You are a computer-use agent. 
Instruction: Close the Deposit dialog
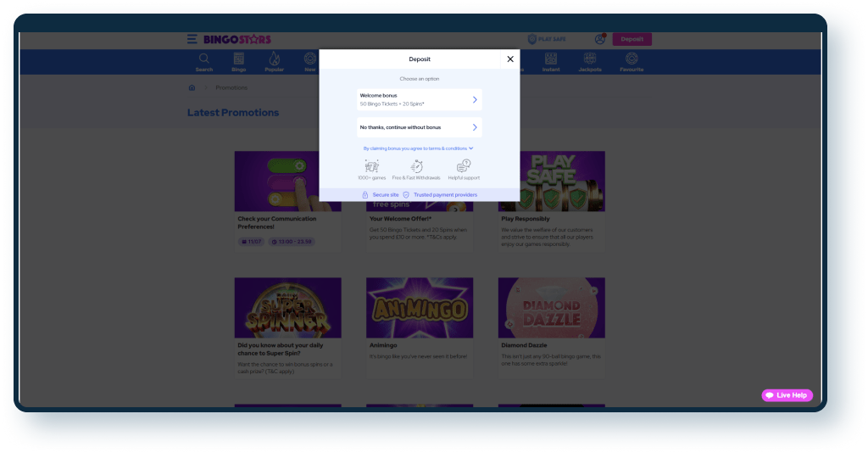coord(509,59)
